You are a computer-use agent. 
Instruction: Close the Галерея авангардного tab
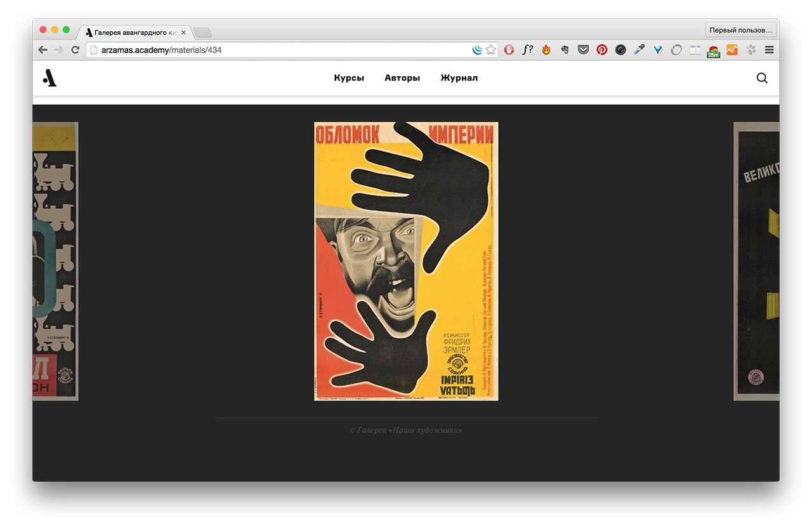pyautogui.click(x=183, y=32)
